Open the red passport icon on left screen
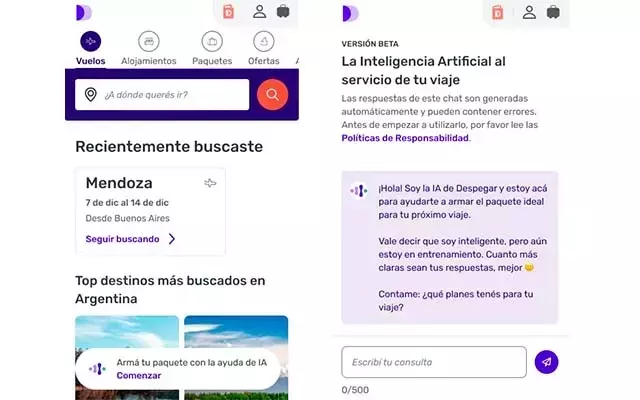 pyautogui.click(x=229, y=11)
